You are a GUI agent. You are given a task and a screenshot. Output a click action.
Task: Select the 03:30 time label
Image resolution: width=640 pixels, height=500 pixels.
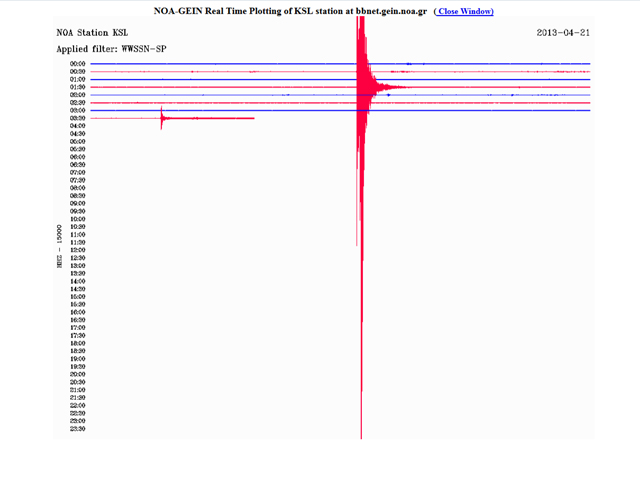click(77, 118)
